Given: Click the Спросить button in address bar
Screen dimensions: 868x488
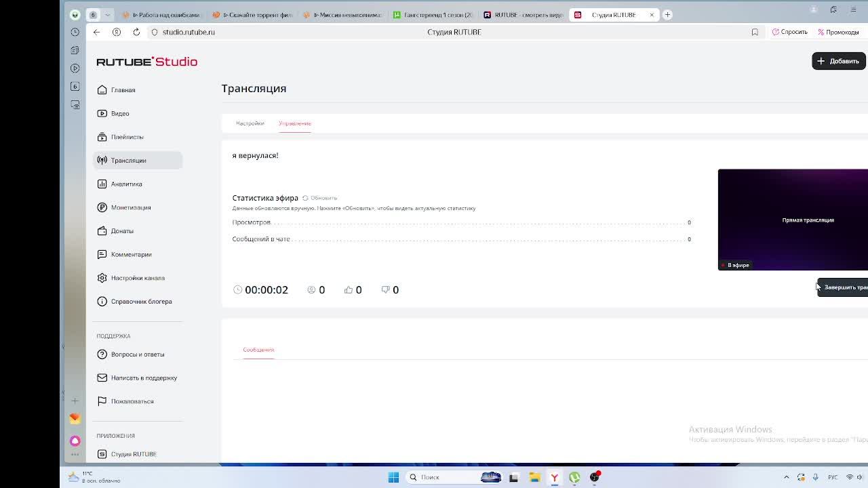Looking at the screenshot, I should click(790, 32).
